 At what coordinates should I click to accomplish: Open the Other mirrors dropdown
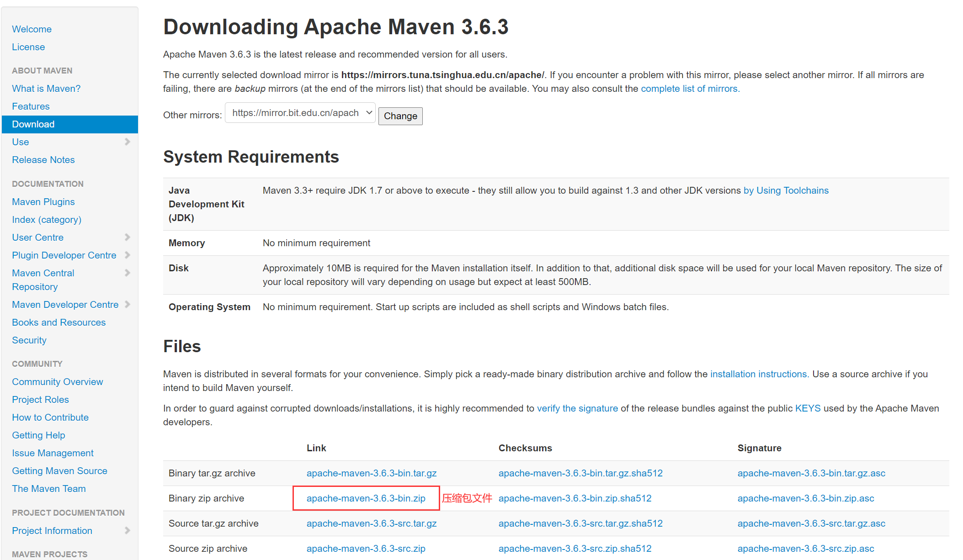tap(300, 113)
